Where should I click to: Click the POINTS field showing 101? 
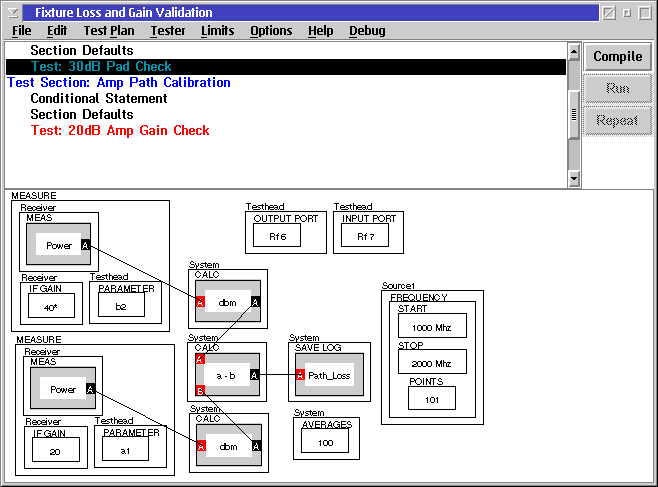[x=432, y=398]
